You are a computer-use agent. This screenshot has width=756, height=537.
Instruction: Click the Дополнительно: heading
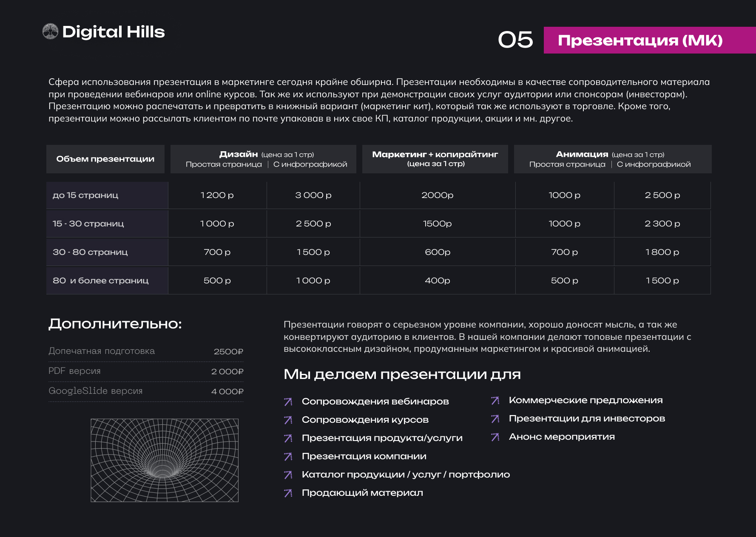115,324
